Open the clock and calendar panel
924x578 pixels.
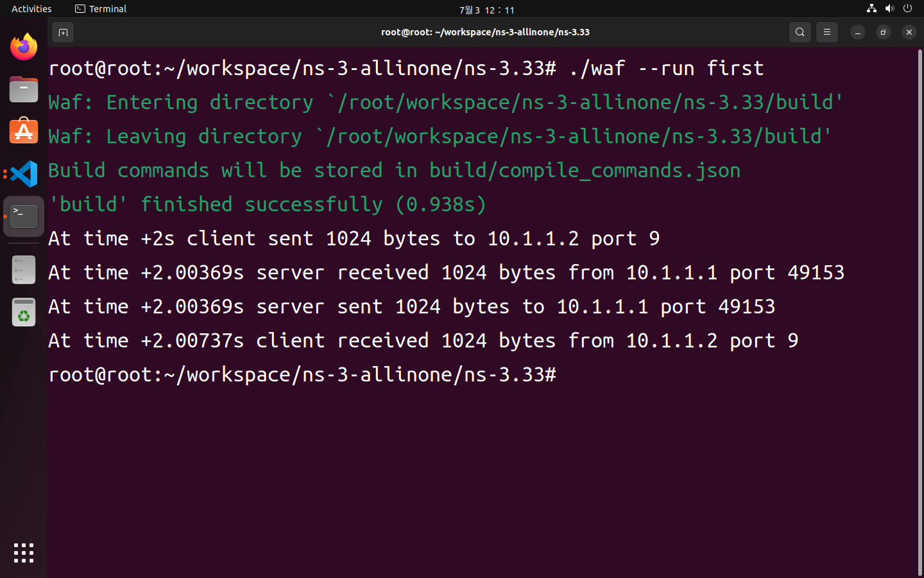pos(486,10)
